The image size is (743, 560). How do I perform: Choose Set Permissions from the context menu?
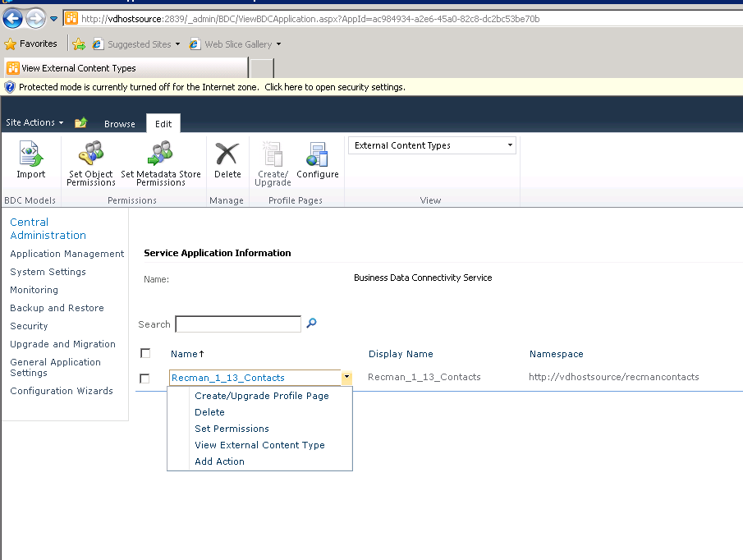(x=232, y=429)
